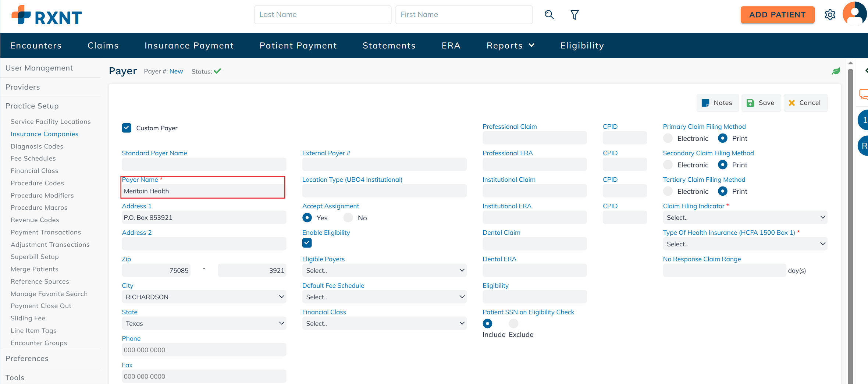Viewport: 868px width, 384px height.
Task: Click the RXNT logo
Action: coord(47,16)
